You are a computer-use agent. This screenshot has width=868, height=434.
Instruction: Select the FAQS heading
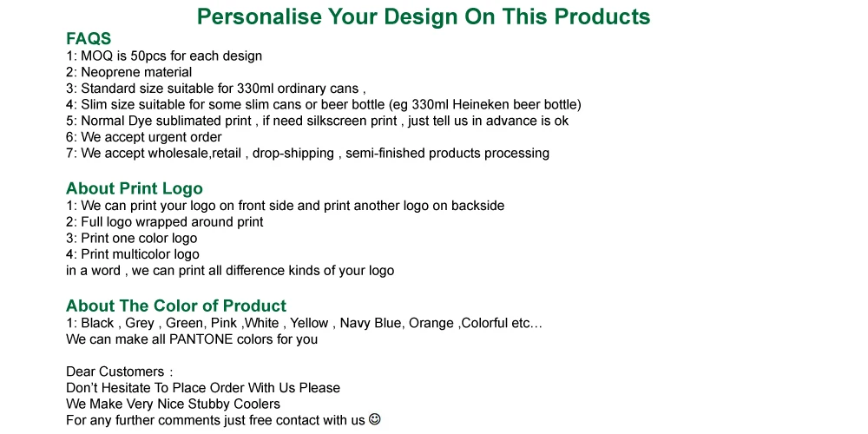pos(89,38)
